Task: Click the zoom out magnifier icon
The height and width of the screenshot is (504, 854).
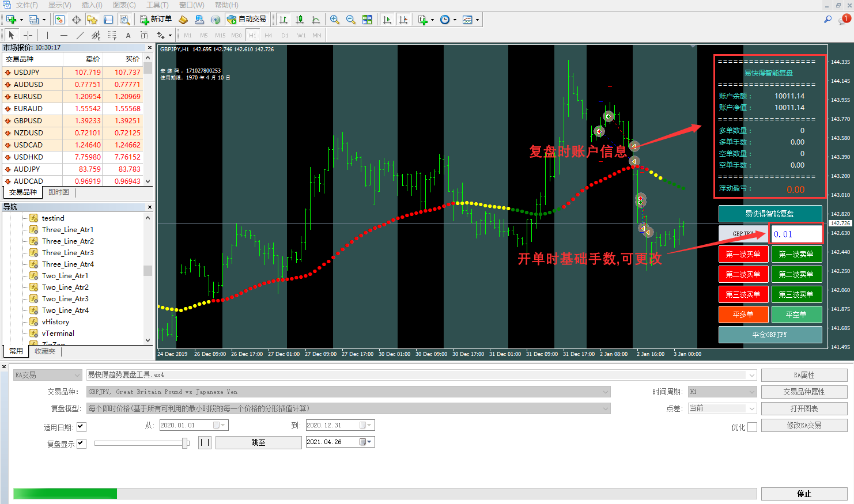Action: point(350,20)
